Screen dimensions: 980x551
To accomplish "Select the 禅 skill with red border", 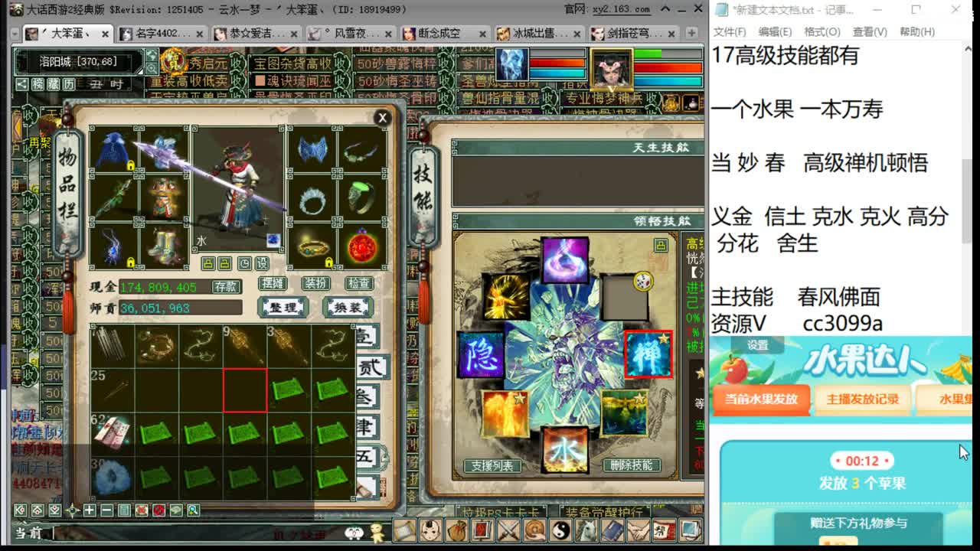I will [x=648, y=355].
